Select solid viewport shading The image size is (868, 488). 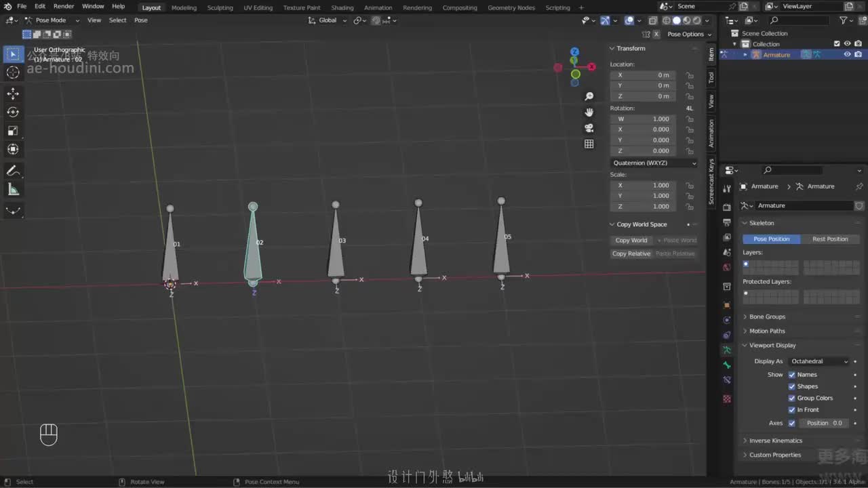676,20
